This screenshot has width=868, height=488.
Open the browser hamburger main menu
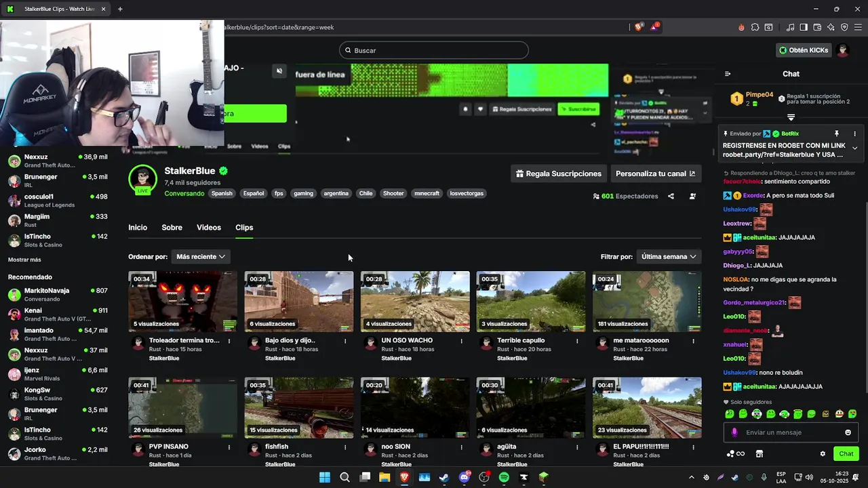point(858,27)
